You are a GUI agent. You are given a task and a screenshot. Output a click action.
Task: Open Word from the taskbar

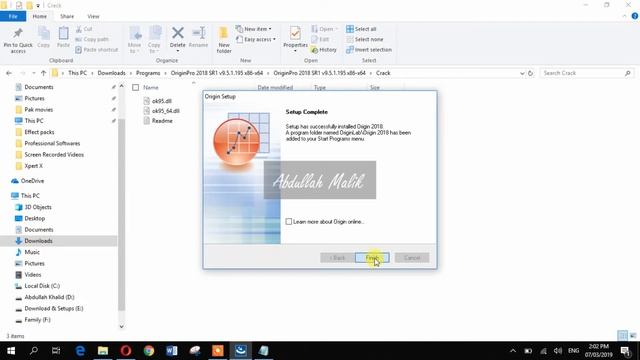[x=172, y=351]
